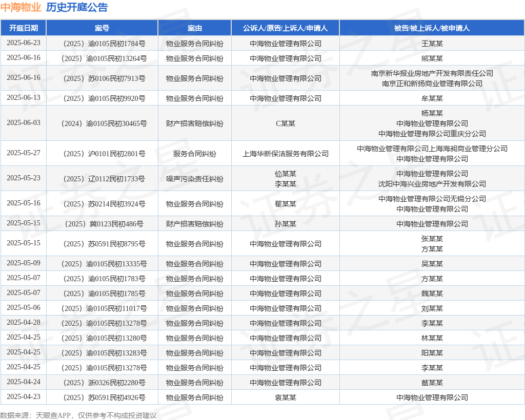Click the 案号 column header
This screenshot has width=525, height=420.
pyautogui.click(x=102, y=28)
